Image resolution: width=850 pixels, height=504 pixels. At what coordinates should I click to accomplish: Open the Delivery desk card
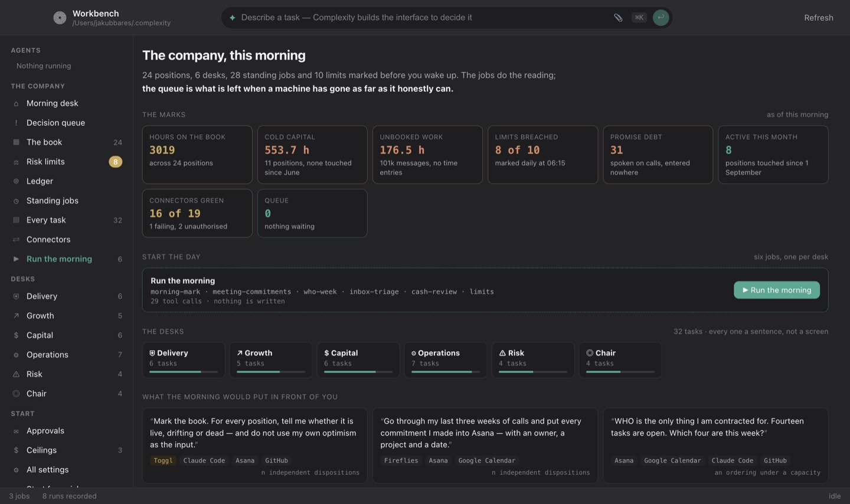click(x=184, y=360)
